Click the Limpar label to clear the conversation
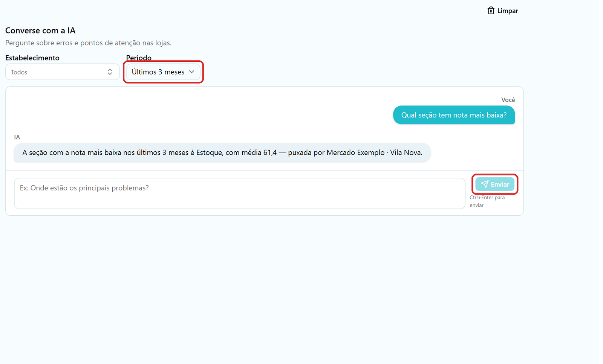The image size is (603, 364). pos(508,11)
